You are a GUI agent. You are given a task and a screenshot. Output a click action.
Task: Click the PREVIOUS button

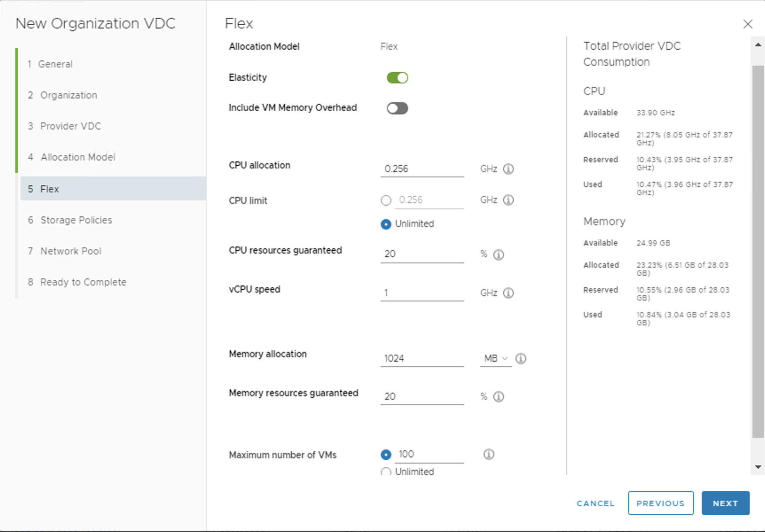[x=660, y=503]
